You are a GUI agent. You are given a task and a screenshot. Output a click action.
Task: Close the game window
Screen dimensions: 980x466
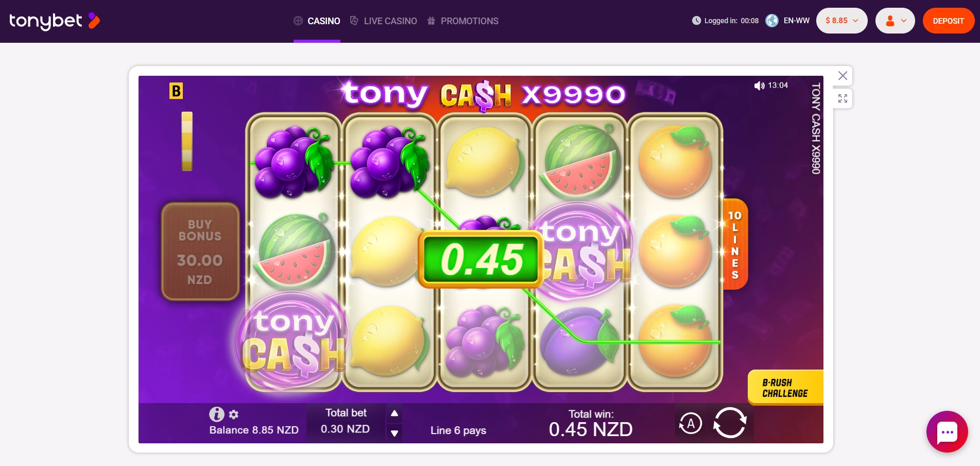click(843, 76)
